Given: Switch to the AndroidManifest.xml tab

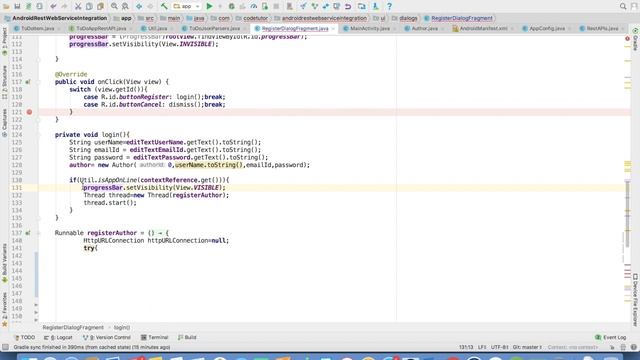Looking at the screenshot, I should pyautogui.click(x=483, y=29).
